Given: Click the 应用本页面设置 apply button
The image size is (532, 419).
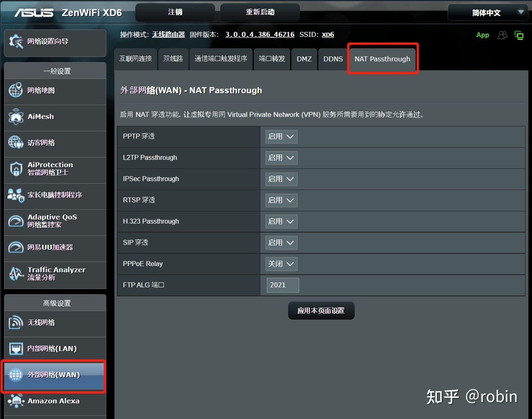Looking at the screenshot, I should click(x=321, y=311).
